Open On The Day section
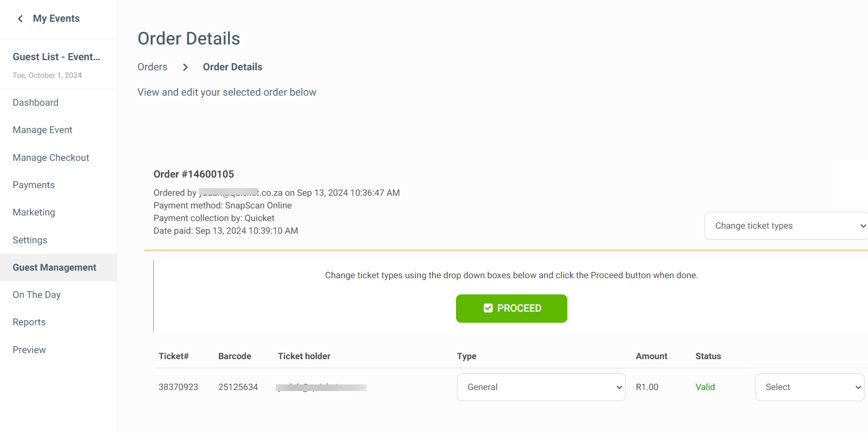868x433 pixels. (36, 295)
